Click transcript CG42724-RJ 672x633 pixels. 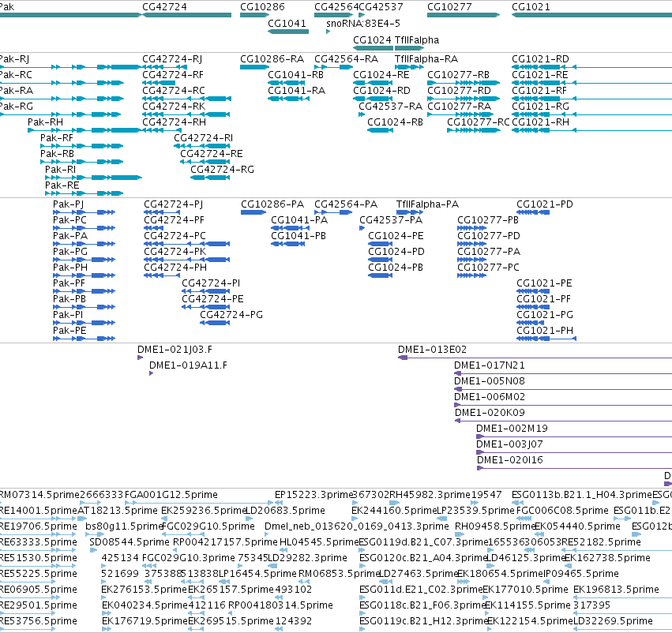pos(164,67)
